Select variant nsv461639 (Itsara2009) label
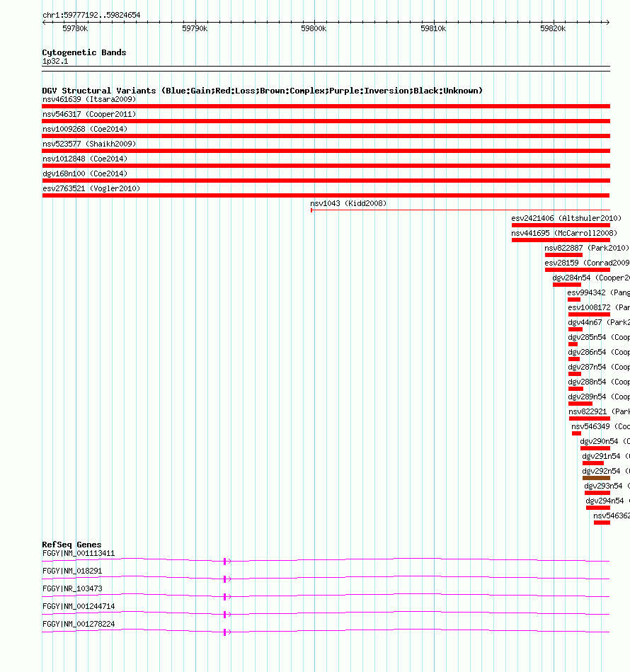630x672 pixels. [89, 99]
